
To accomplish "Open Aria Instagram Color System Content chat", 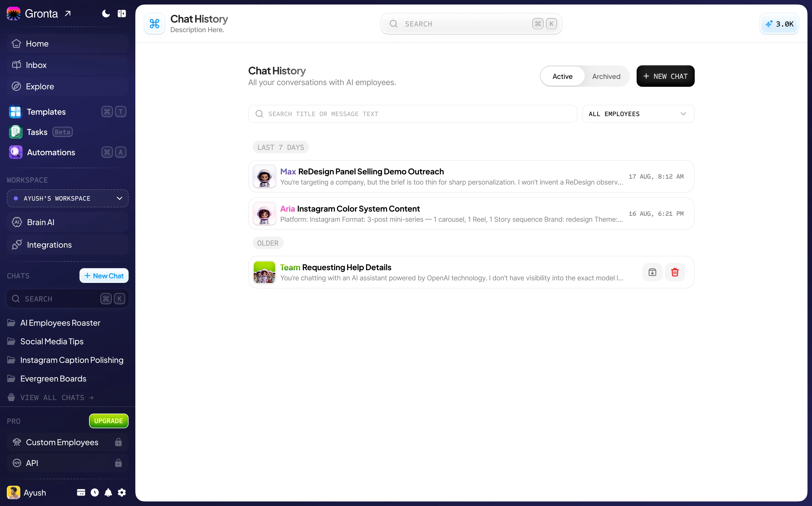I will click(x=471, y=214).
